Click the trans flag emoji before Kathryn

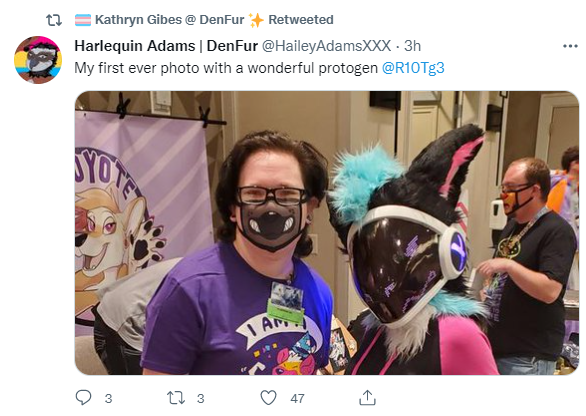coord(83,20)
